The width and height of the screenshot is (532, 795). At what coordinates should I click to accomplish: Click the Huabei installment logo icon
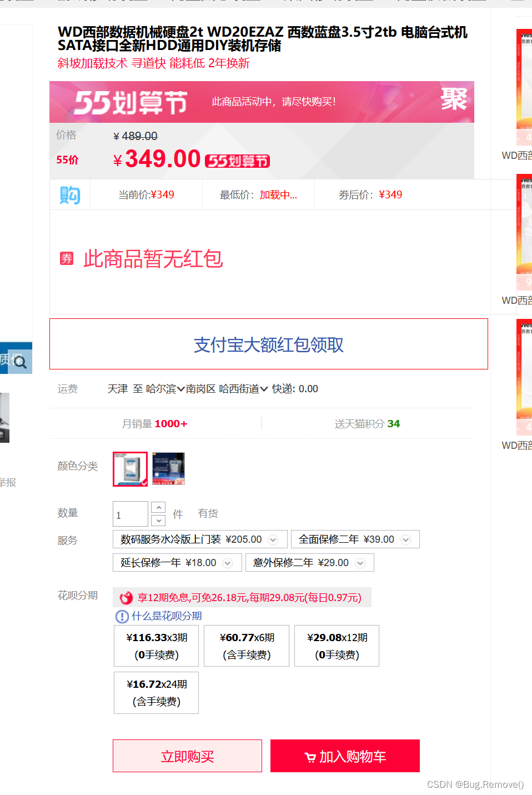[127, 598]
